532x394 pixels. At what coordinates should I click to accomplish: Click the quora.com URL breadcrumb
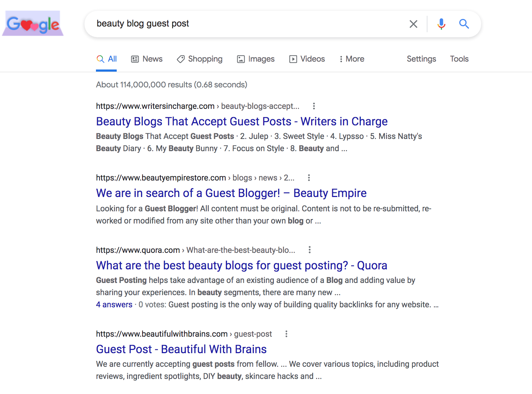[x=195, y=250]
